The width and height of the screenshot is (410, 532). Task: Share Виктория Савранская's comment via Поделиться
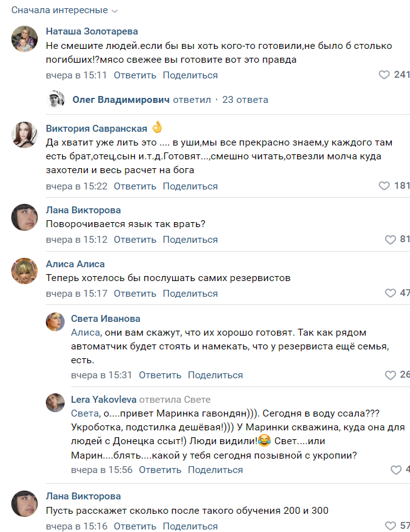190,186
